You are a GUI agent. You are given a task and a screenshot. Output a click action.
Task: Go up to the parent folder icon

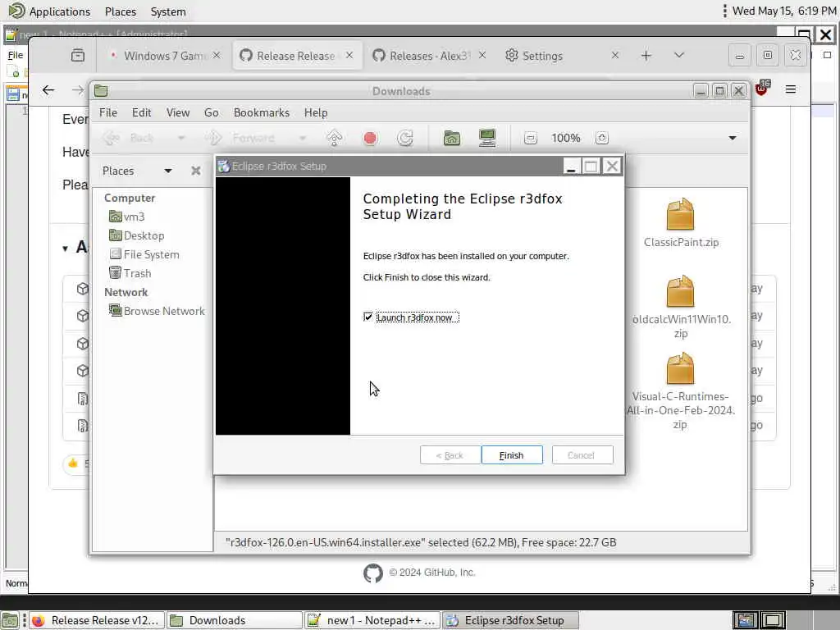335,138
